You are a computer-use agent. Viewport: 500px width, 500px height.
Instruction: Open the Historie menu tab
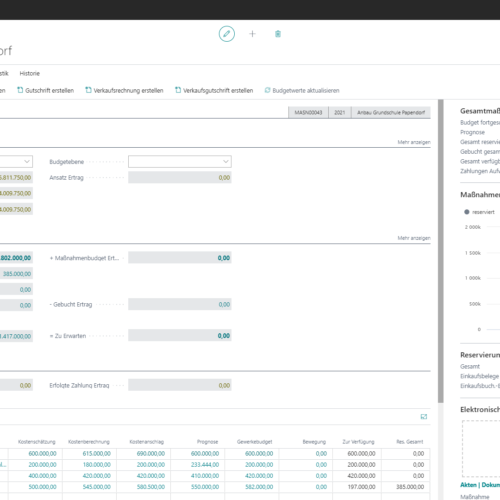click(x=30, y=73)
